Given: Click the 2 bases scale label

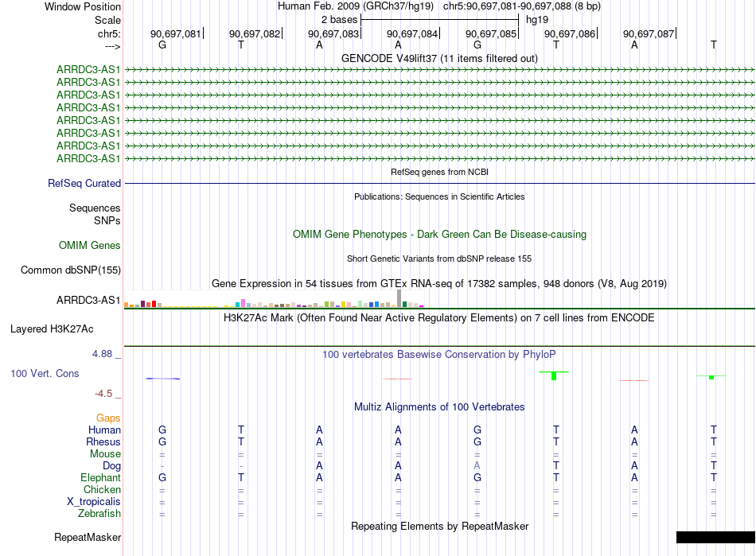Looking at the screenshot, I should [340, 20].
